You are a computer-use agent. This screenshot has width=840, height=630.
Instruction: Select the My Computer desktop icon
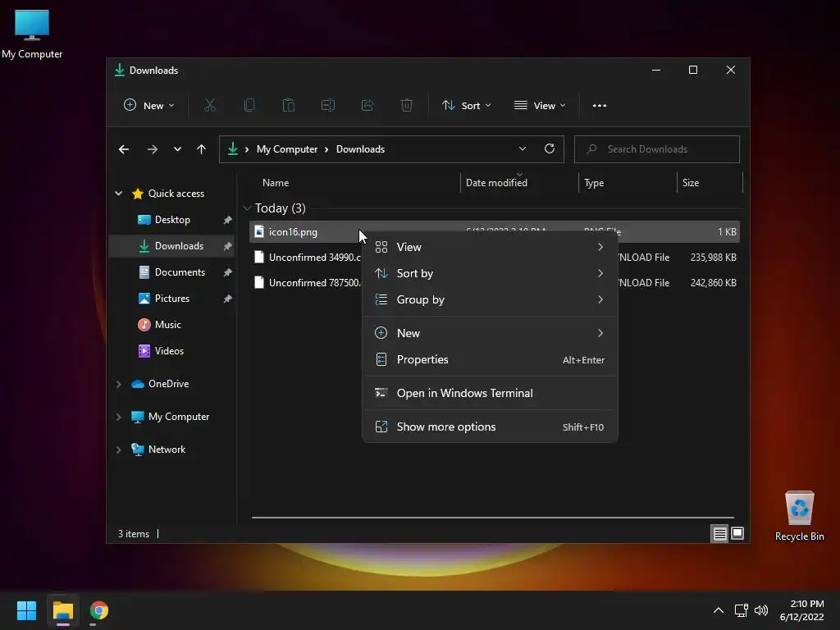pyautogui.click(x=32, y=34)
